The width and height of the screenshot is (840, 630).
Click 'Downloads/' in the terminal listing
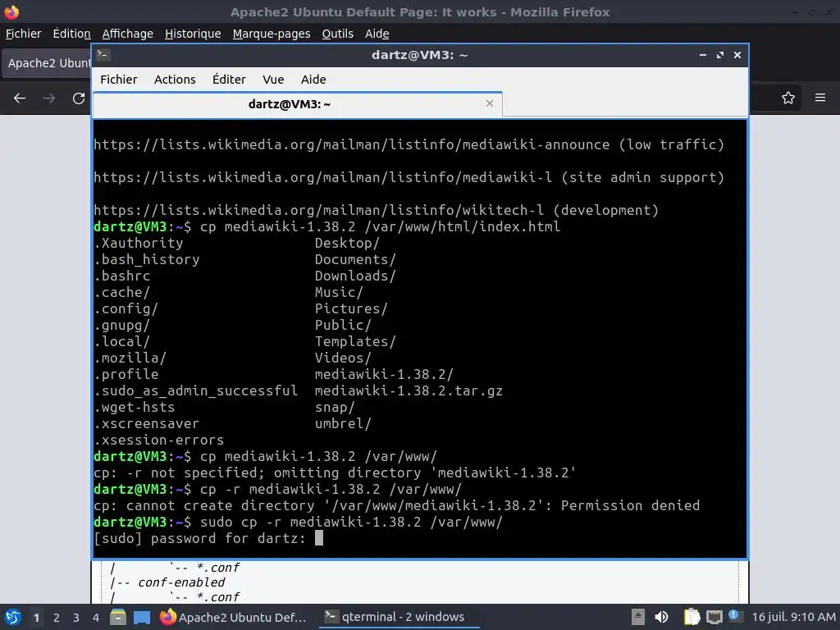point(355,276)
